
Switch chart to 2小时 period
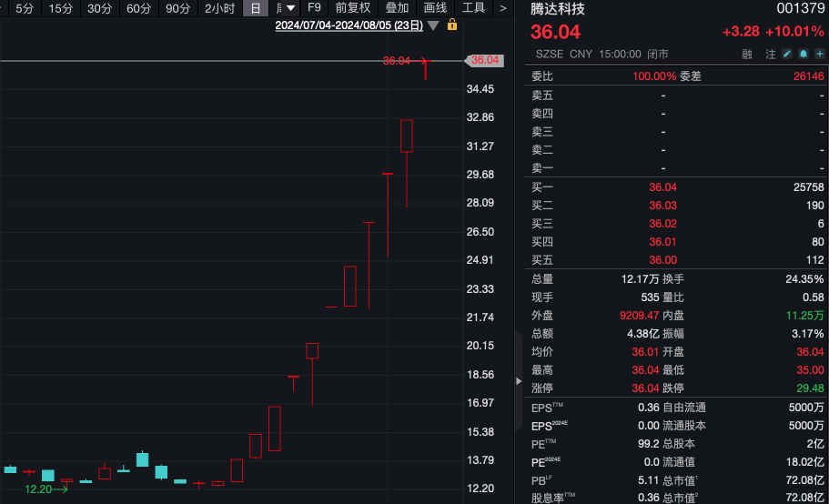219,8
